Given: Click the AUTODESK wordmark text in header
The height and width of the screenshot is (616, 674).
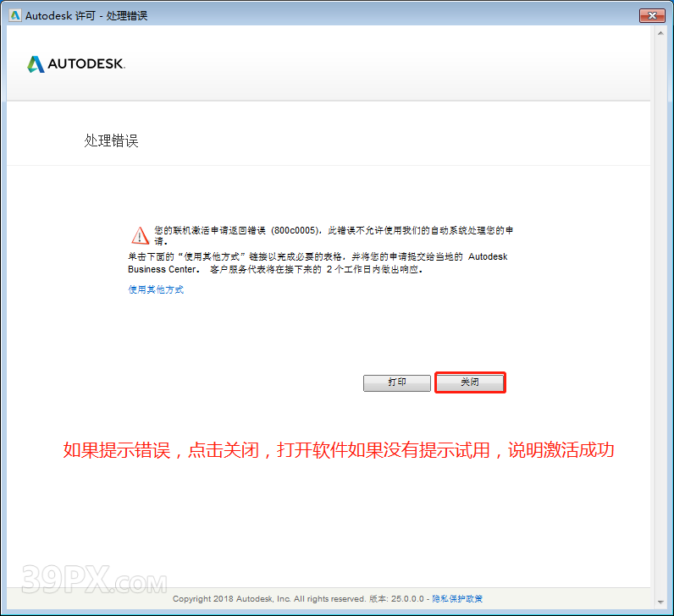Looking at the screenshot, I should 86,64.
